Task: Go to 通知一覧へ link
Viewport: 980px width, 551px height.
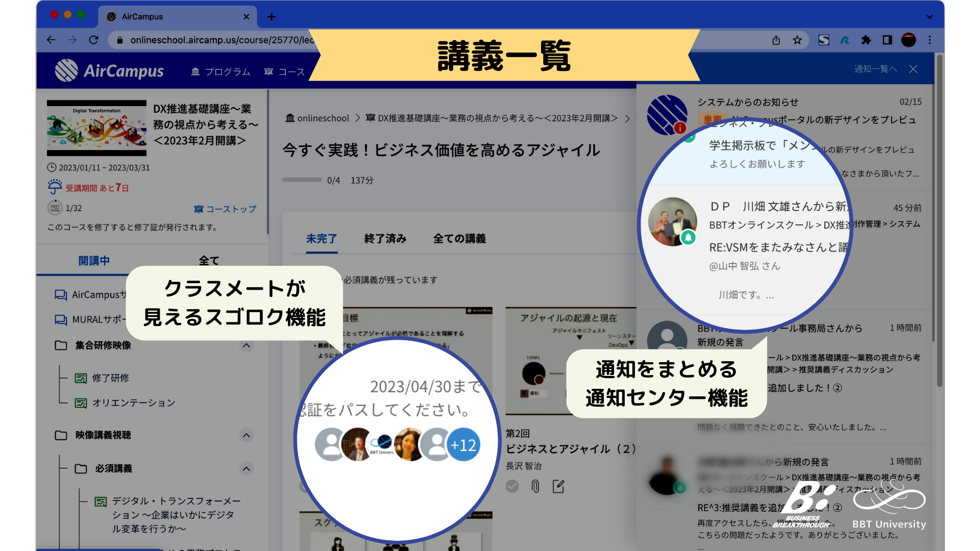Action: click(875, 69)
